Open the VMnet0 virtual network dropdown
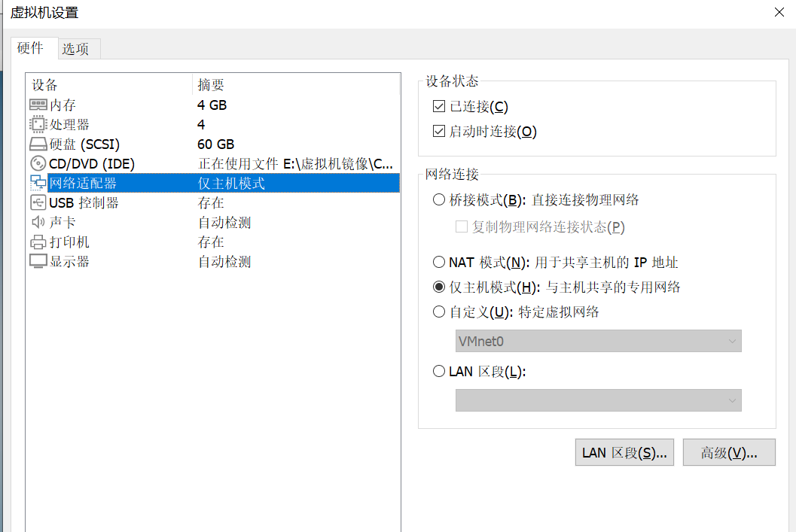796x532 pixels. 599,342
